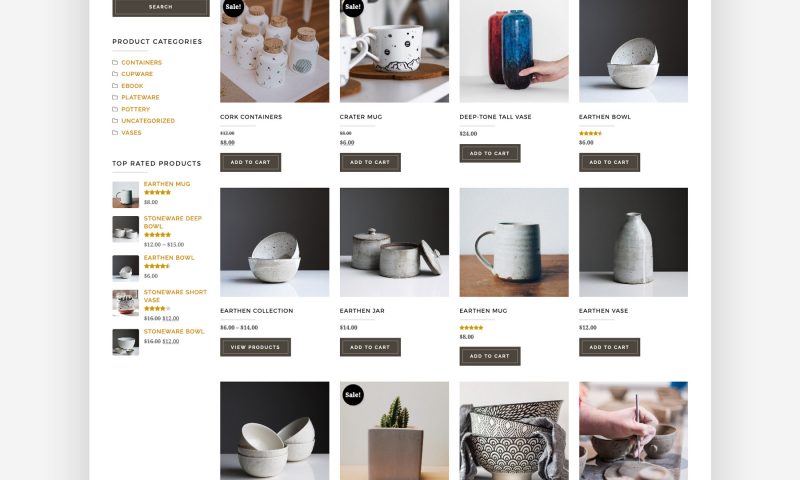Image resolution: width=800 pixels, height=480 pixels.
Task: Open Stoneware Short Vase sidebar link
Action: click(175, 296)
